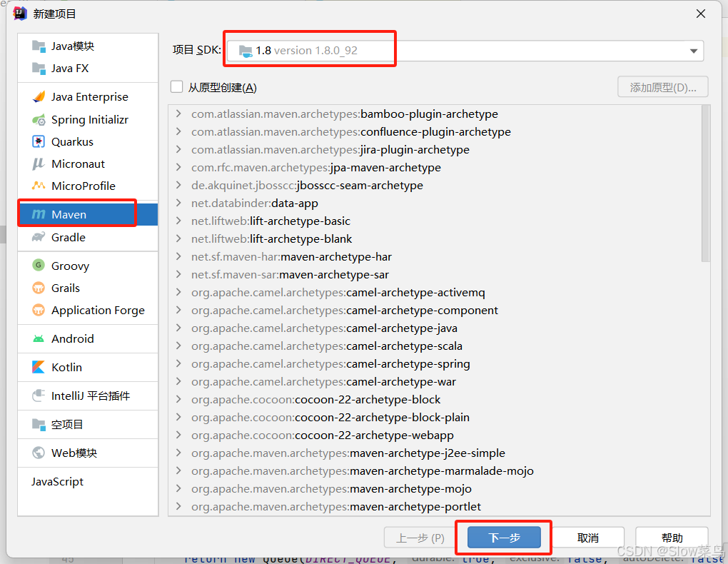This screenshot has height=564, width=728.
Task: Click the SDK folder icon in combo box
Action: (x=246, y=51)
